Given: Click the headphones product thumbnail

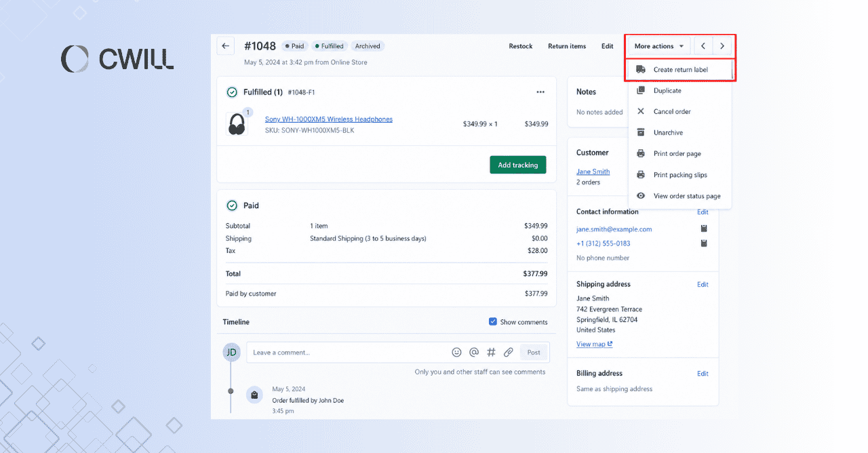Looking at the screenshot, I should (x=237, y=124).
